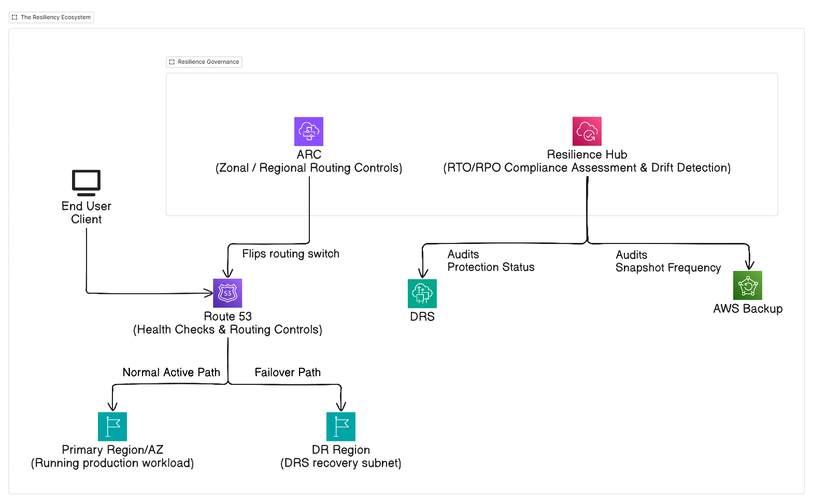Click the 'Route 53' title text
Screen dimensions: 813x504
(227, 316)
